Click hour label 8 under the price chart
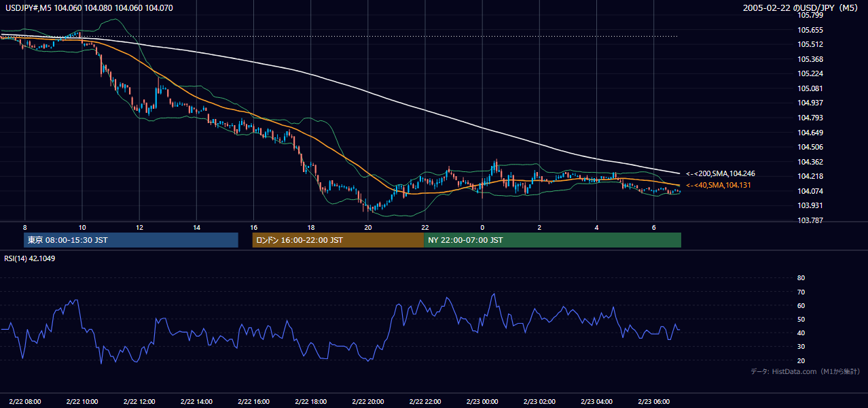 coord(24,226)
